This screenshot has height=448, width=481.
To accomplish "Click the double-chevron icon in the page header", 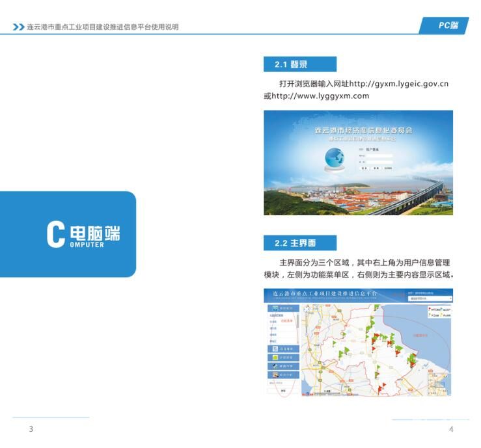I will 19,27.
